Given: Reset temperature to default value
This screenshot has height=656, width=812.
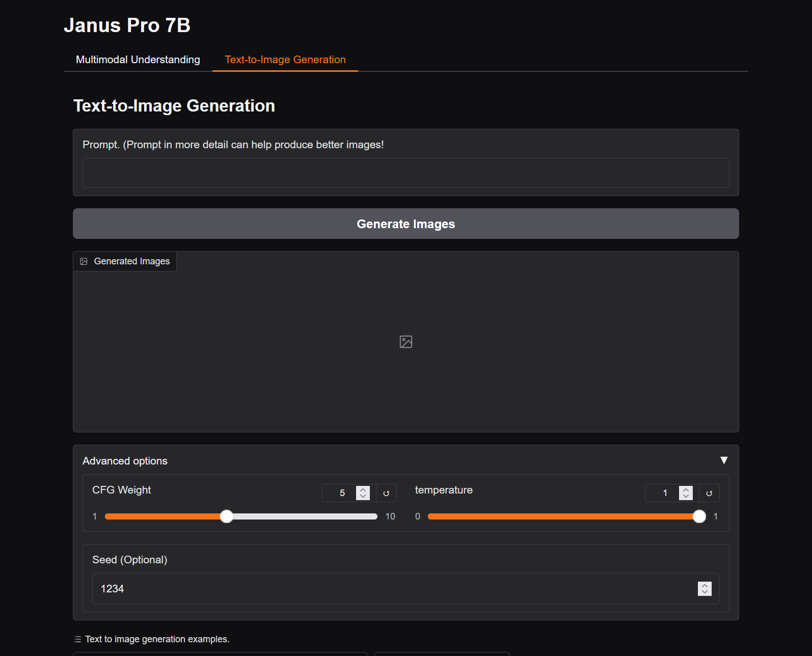Looking at the screenshot, I should (x=709, y=493).
